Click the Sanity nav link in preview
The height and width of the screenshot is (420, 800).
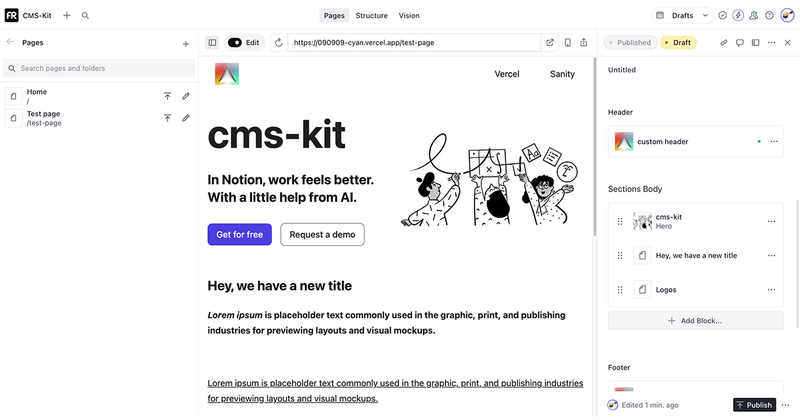pos(562,74)
